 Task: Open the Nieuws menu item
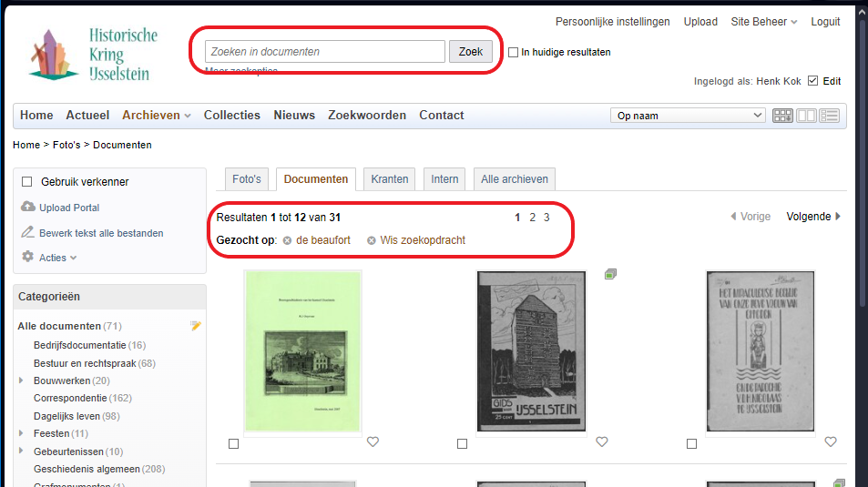294,115
